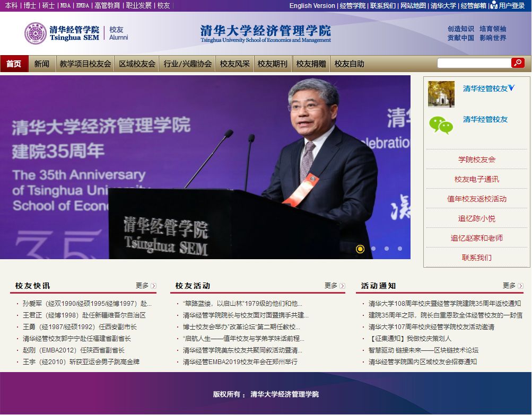Image resolution: width=532 pixels, height=415 pixels.
Task: Open 清华经管校友 Weibo link
Action: (x=485, y=89)
